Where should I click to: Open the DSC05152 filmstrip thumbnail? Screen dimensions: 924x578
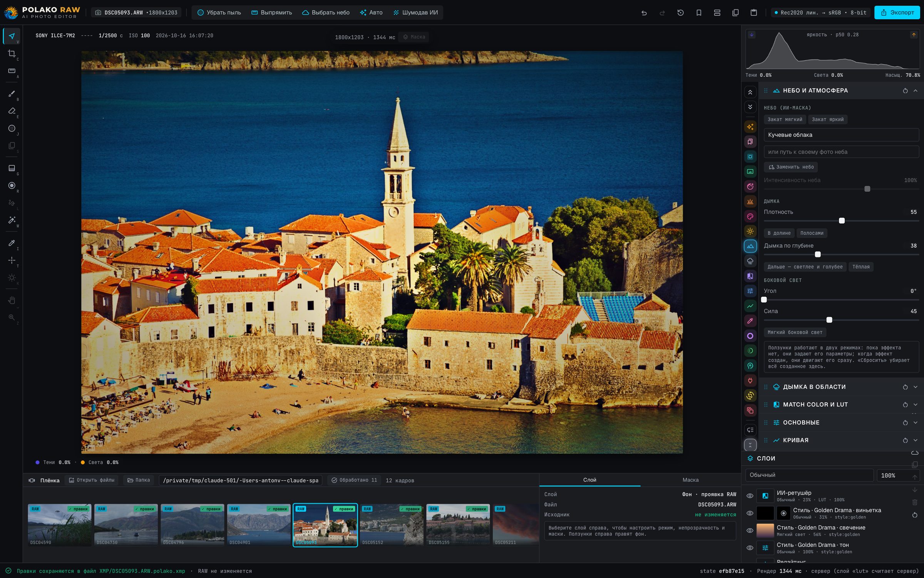392,525
